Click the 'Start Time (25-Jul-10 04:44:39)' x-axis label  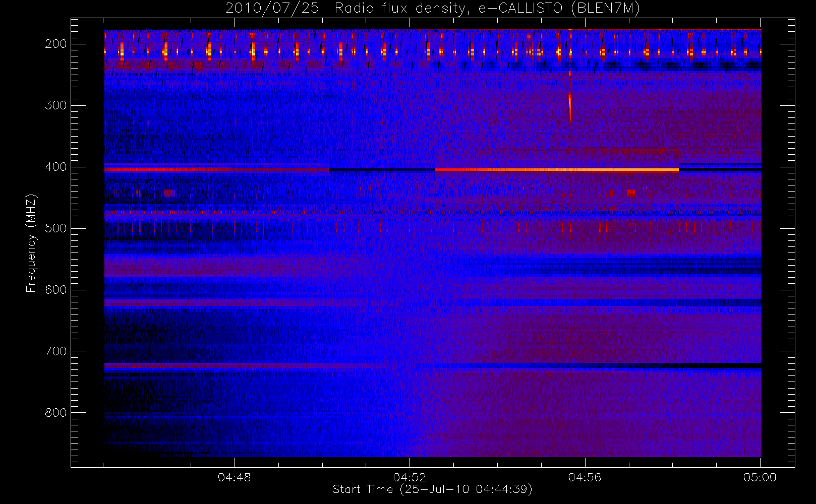[433, 489]
